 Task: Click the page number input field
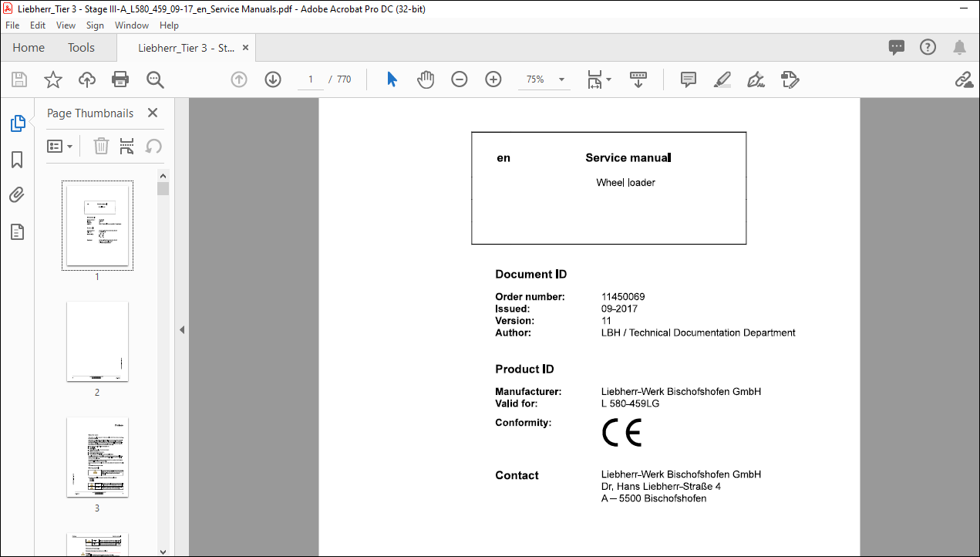311,79
